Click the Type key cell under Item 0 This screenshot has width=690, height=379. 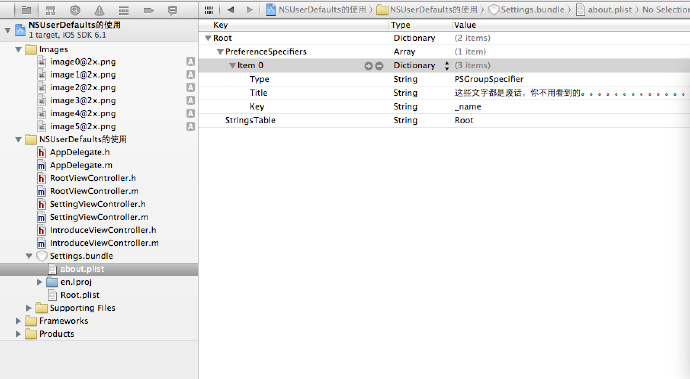(259, 79)
